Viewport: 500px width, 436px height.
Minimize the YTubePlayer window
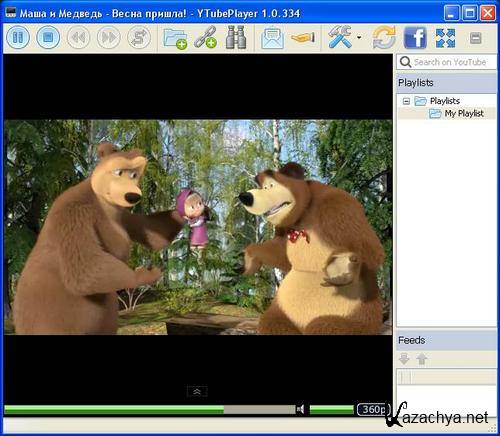452,13
